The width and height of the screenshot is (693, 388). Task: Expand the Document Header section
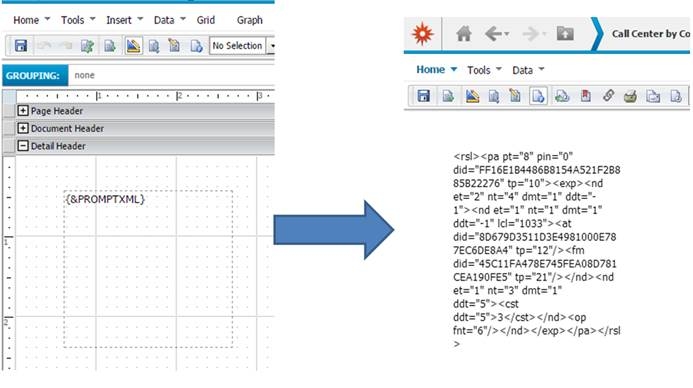(23, 128)
